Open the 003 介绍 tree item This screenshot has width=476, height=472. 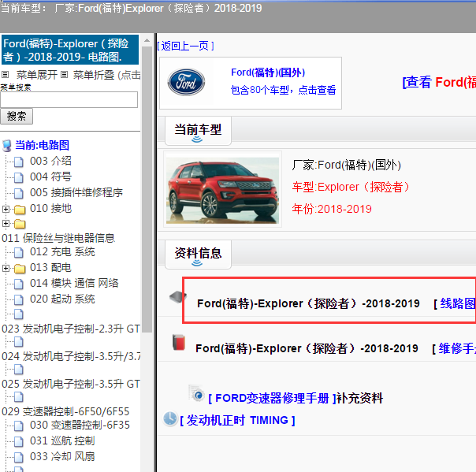(50, 162)
